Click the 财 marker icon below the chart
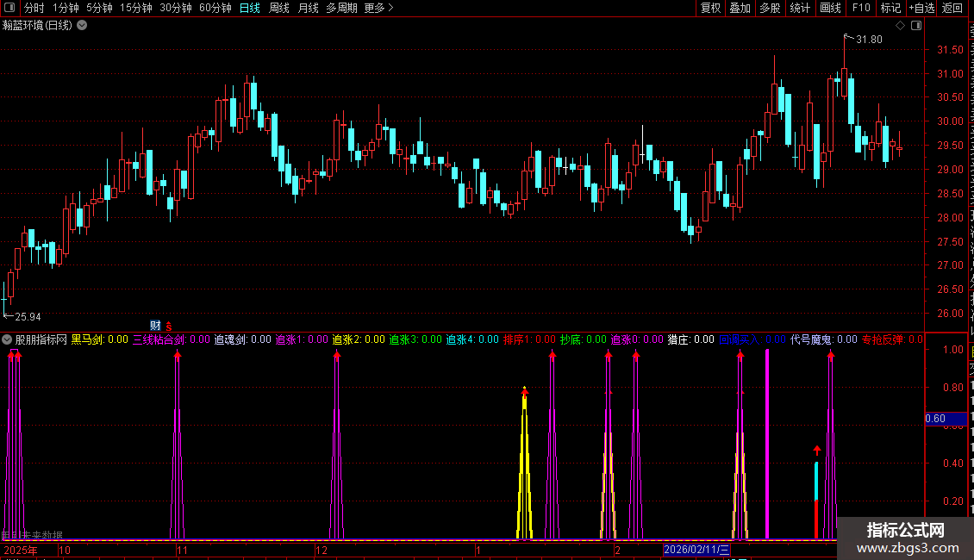The height and width of the screenshot is (560, 974). (x=155, y=326)
